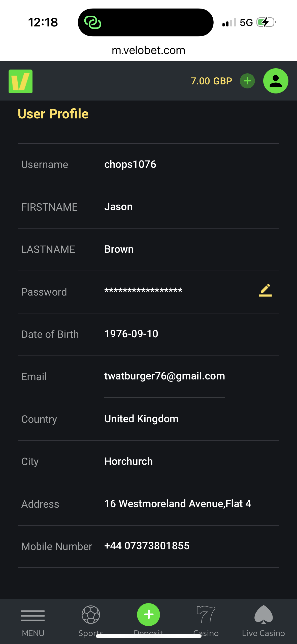Tap the Velobet logo icon
Image resolution: width=297 pixels, height=644 pixels.
coord(20,81)
